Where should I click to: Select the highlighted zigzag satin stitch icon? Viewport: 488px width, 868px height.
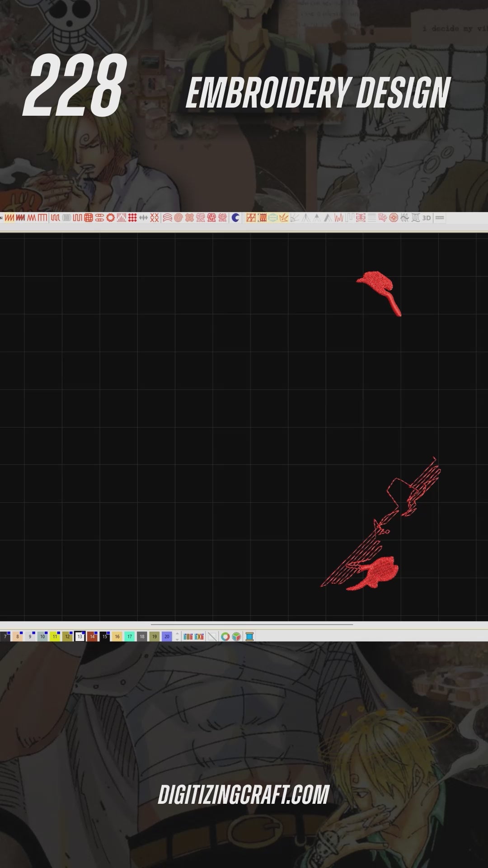(9, 218)
